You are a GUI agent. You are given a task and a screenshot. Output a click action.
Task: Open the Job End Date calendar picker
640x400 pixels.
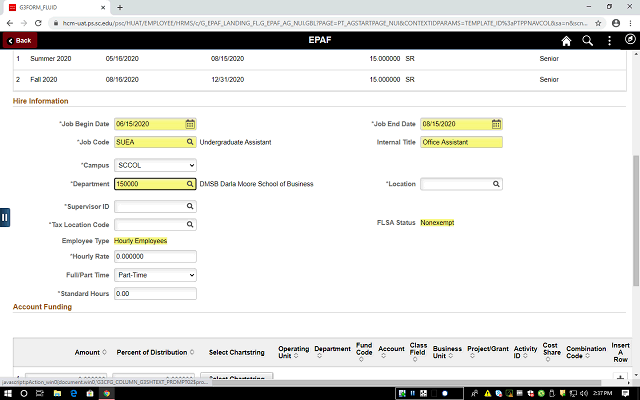pos(496,124)
